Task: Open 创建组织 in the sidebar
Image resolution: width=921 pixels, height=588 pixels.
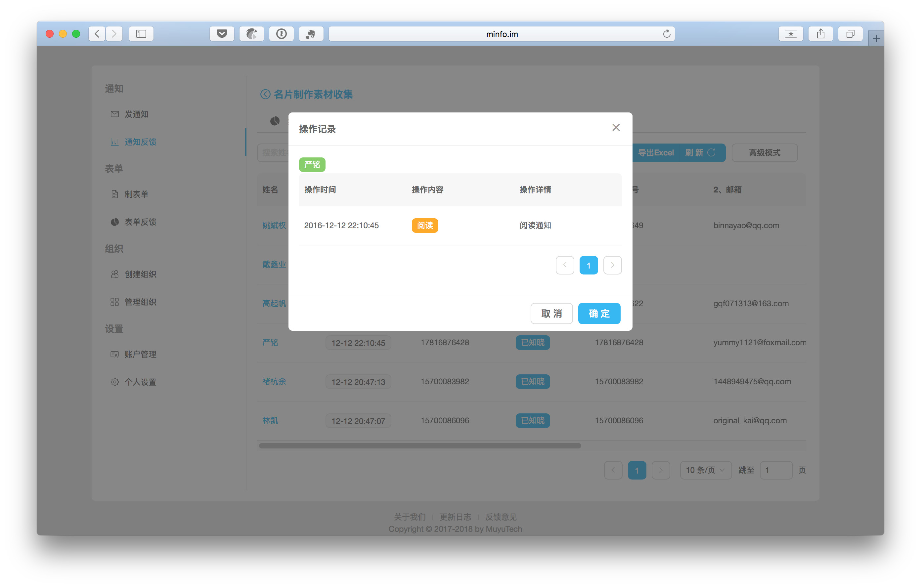Action: click(x=140, y=274)
